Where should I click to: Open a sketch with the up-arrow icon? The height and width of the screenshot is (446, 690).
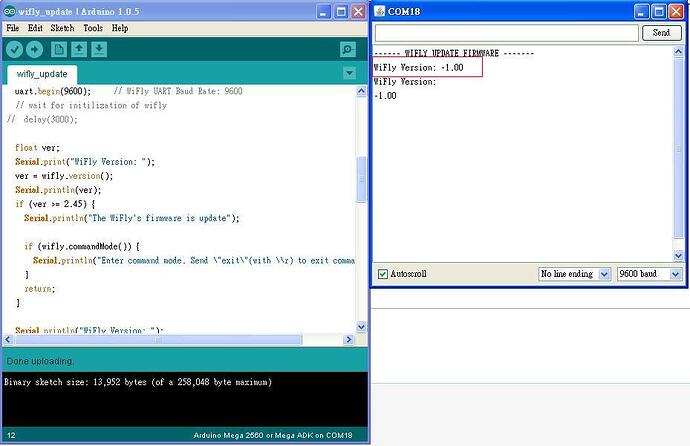click(x=79, y=49)
